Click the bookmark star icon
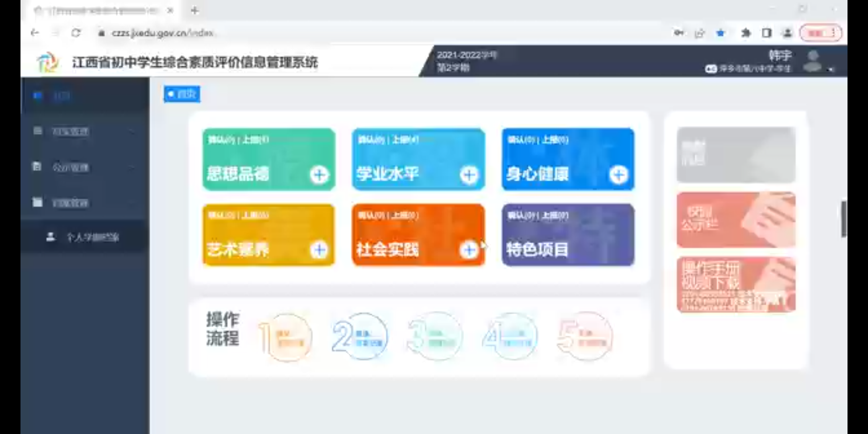868x434 pixels. coord(721,33)
